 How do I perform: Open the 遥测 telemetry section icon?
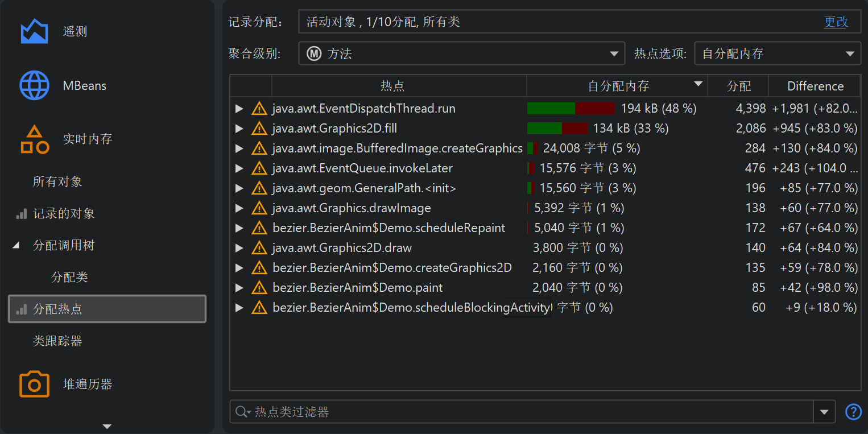pyautogui.click(x=34, y=31)
